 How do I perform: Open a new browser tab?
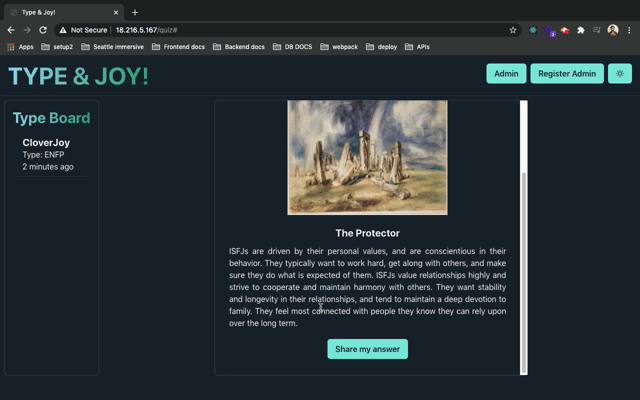tap(135, 12)
